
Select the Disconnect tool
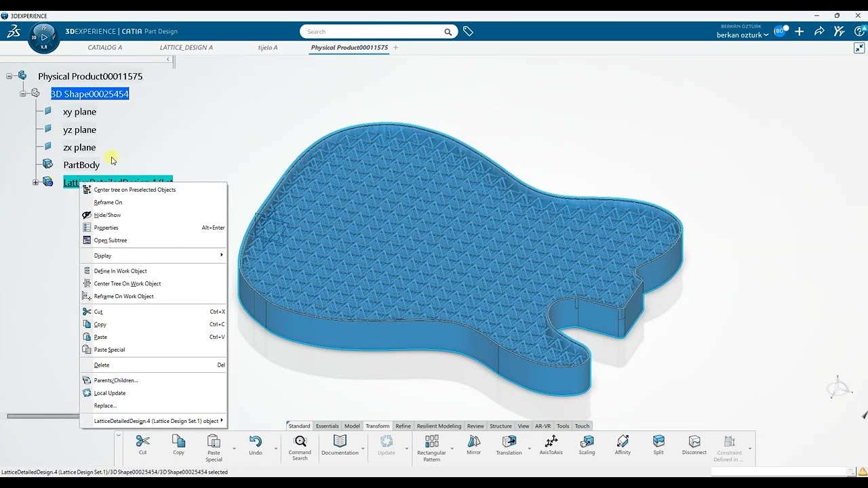(694, 445)
